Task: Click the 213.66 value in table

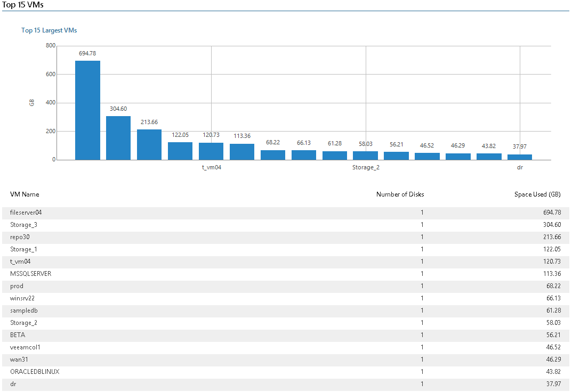Action: pos(552,237)
